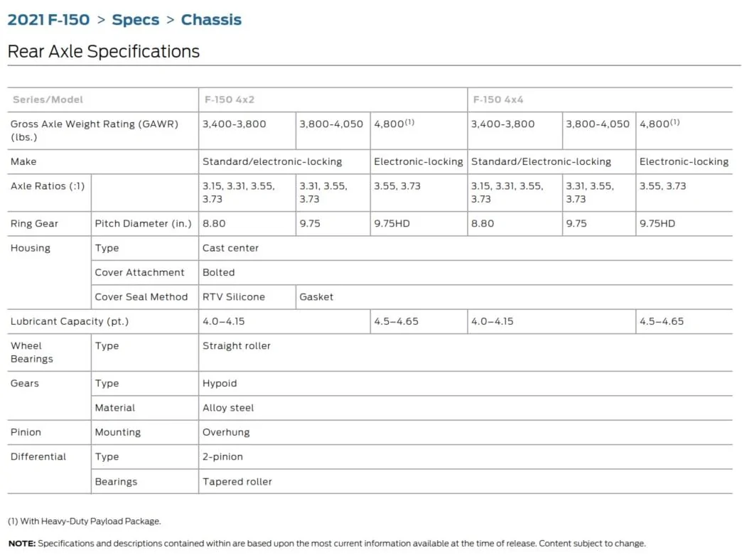Image resolution: width=742 pixels, height=560 pixels.
Task: Click the "Rear Axle Specifications" heading
Action: point(103,52)
